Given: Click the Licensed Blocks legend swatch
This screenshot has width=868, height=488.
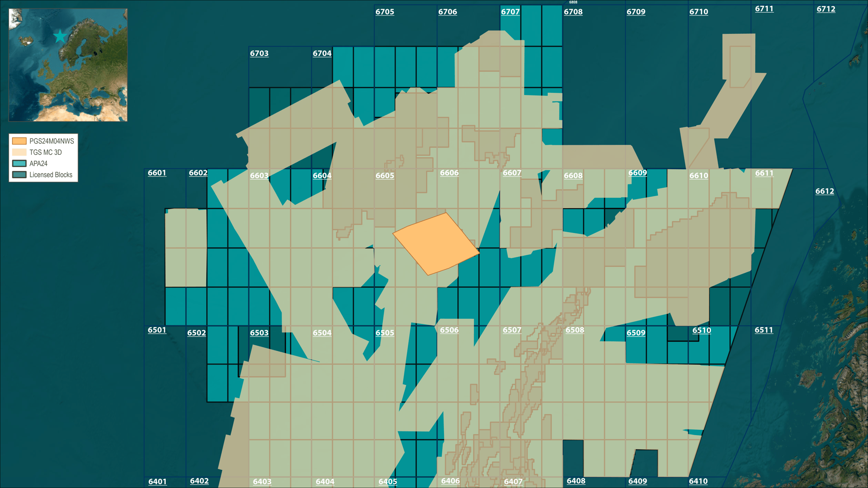Looking at the screenshot, I should tap(19, 175).
